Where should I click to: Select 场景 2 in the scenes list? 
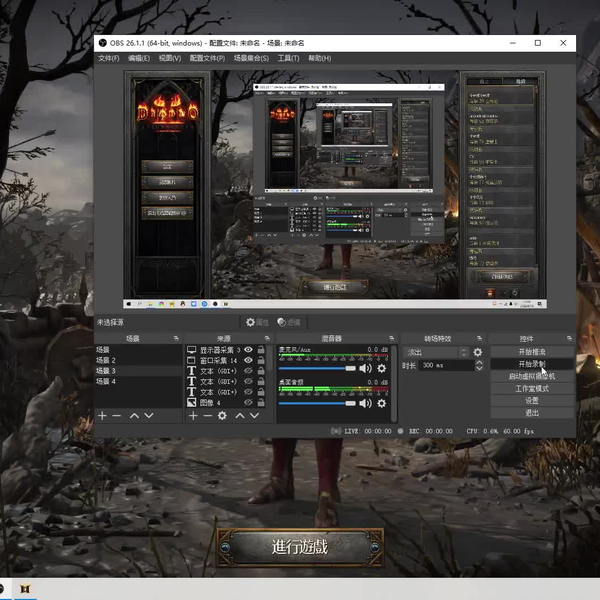(139, 360)
